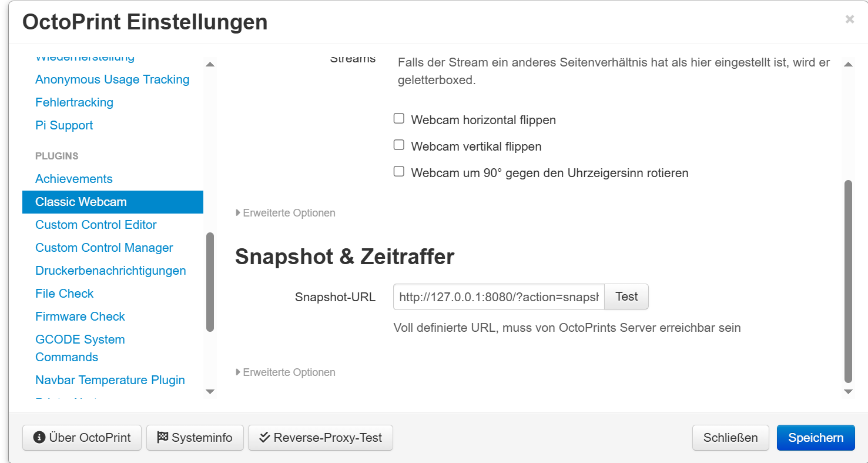Toggle Webcam vertikal flippen checkbox
868x463 pixels.
(x=399, y=145)
